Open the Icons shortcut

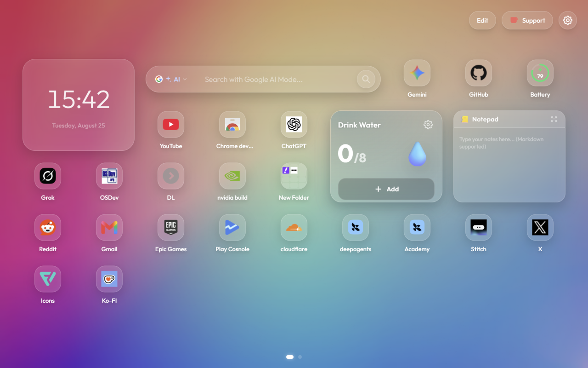(x=48, y=279)
